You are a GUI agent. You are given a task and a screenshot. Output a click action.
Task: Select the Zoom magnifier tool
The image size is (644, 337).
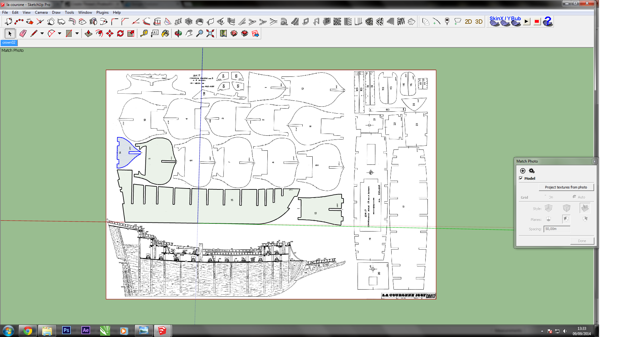(x=200, y=33)
